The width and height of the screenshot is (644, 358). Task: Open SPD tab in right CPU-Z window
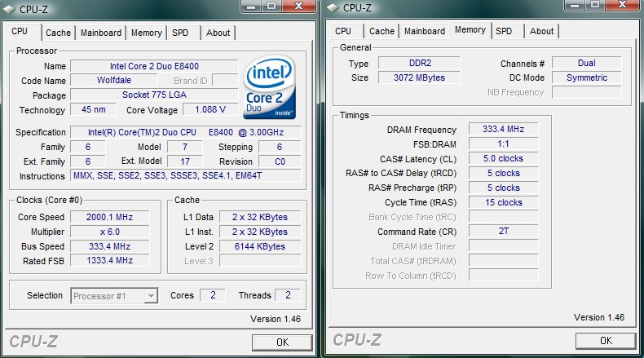(x=504, y=31)
